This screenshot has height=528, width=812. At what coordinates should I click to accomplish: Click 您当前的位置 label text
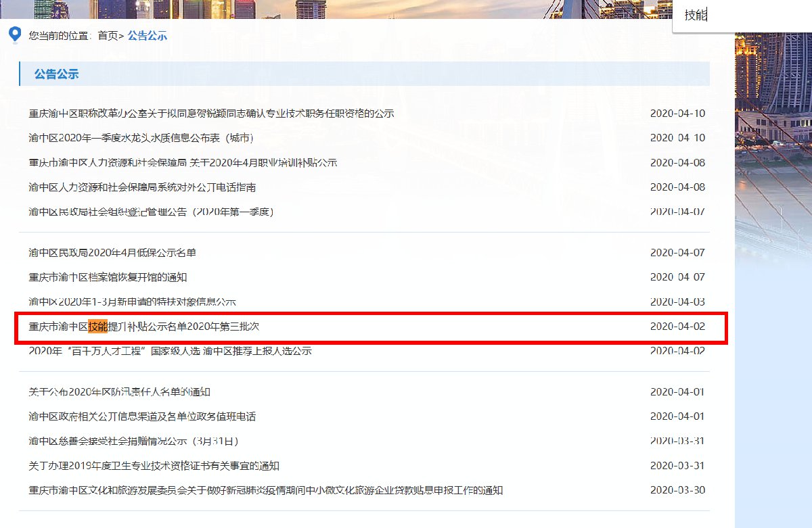pyautogui.click(x=59, y=36)
